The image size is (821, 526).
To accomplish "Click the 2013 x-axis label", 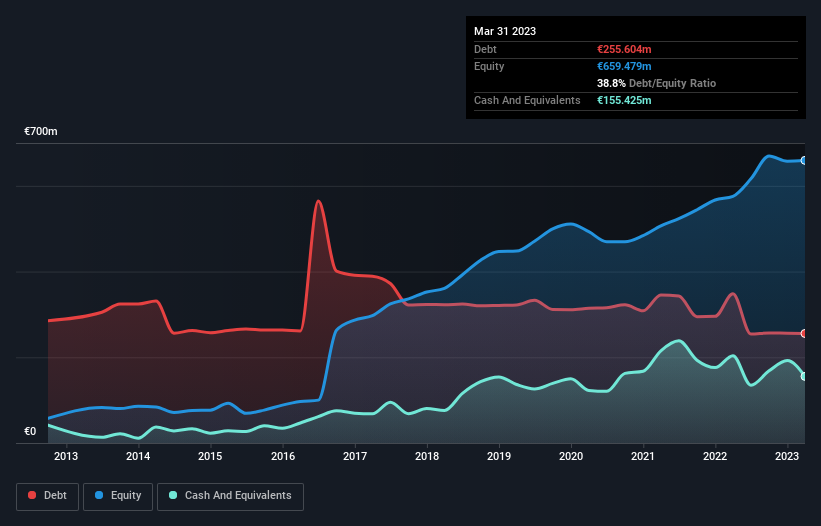I will 66,456.
